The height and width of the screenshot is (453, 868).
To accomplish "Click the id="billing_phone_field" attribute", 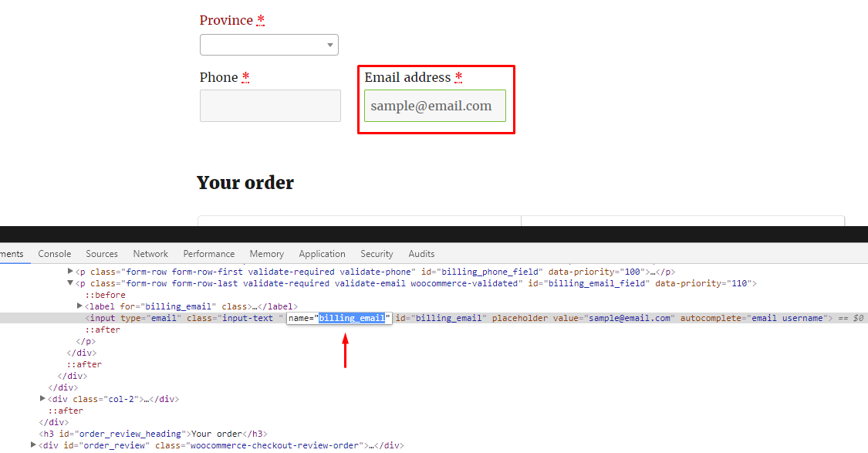I will pos(481,272).
